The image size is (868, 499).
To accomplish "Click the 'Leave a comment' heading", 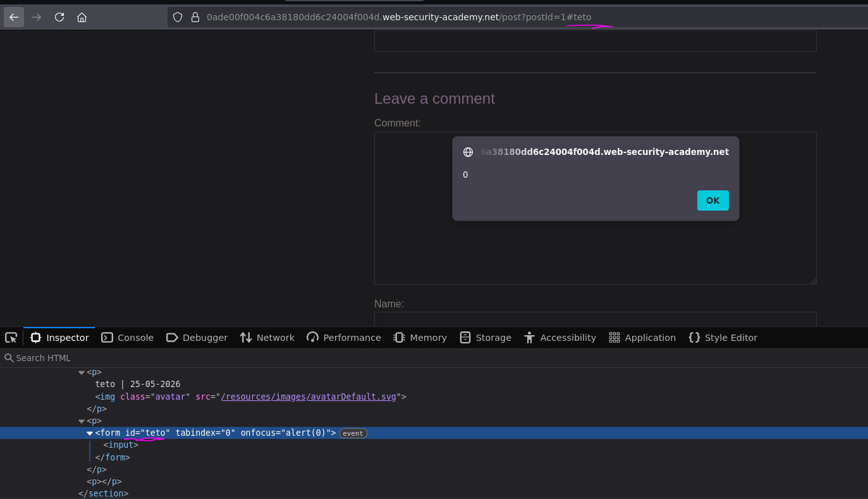I will pyautogui.click(x=434, y=99).
